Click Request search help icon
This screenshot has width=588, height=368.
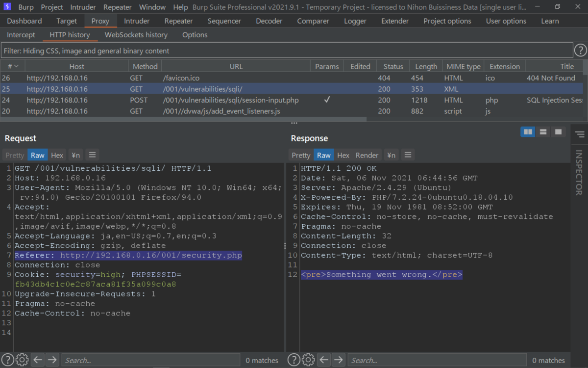pos(8,360)
